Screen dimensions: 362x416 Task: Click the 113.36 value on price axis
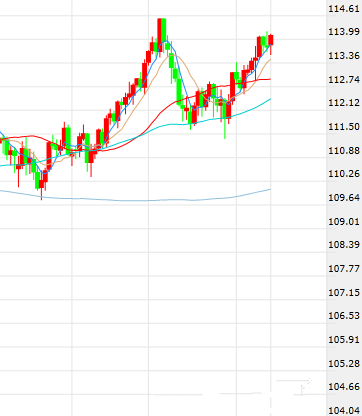point(344,55)
